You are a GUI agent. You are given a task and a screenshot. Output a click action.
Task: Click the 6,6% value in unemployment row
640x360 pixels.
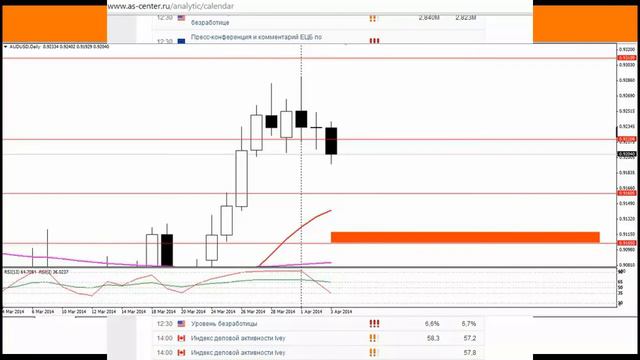tap(432, 324)
